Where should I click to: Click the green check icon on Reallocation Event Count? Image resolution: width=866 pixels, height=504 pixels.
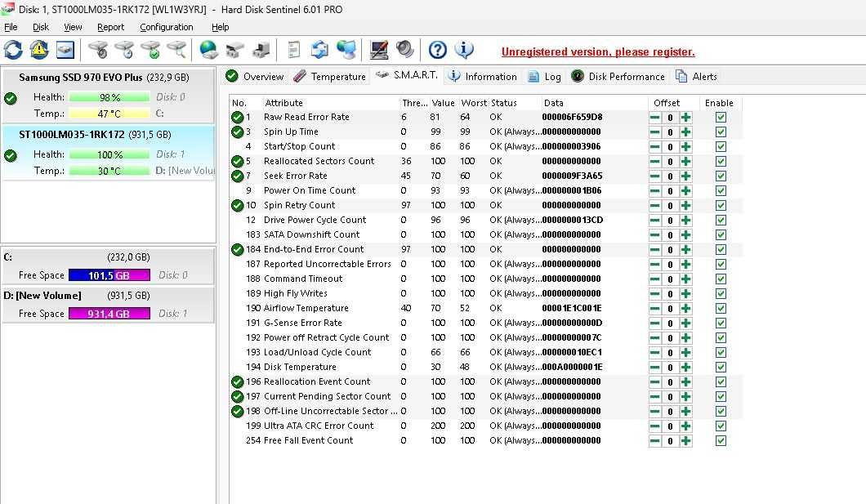[x=238, y=382]
